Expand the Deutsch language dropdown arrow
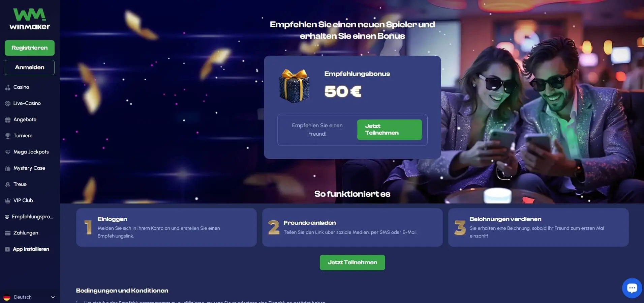Image resolution: width=644 pixels, height=303 pixels. (53, 297)
